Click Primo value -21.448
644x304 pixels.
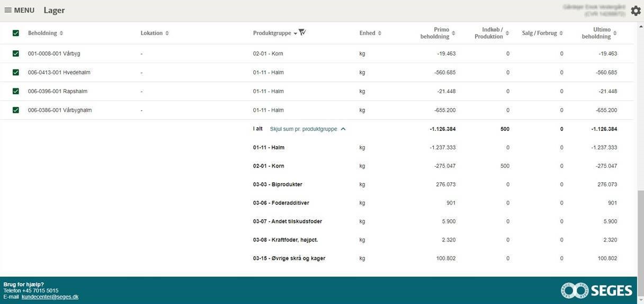pos(446,91)
